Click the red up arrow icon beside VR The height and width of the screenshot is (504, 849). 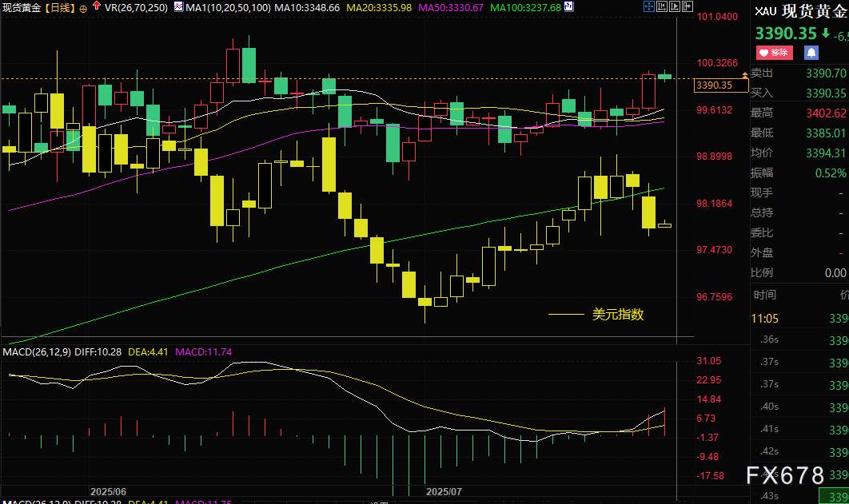[96, 7]
